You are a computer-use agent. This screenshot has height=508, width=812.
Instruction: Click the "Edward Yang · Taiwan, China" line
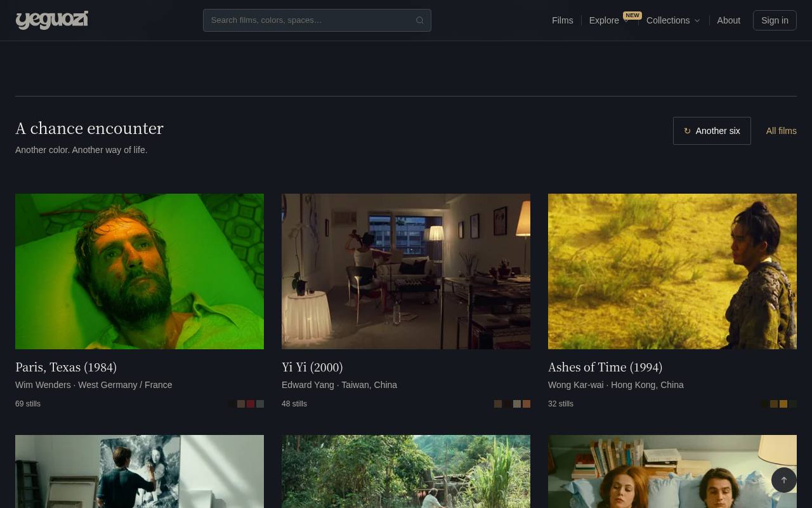(339, 385)
